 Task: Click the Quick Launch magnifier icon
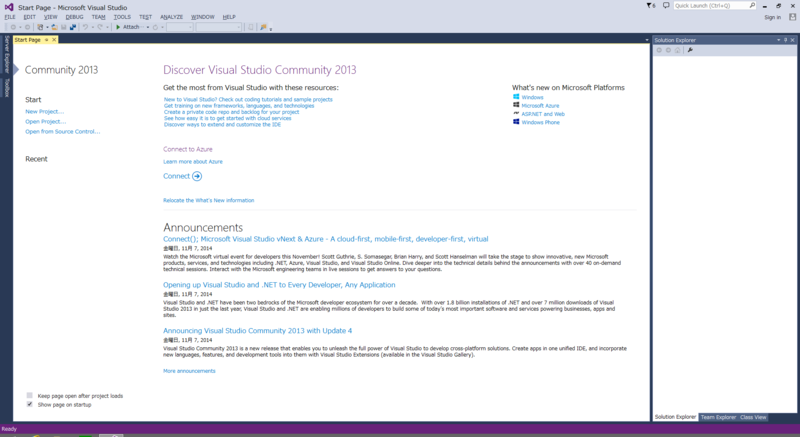[x=752, y=6]
